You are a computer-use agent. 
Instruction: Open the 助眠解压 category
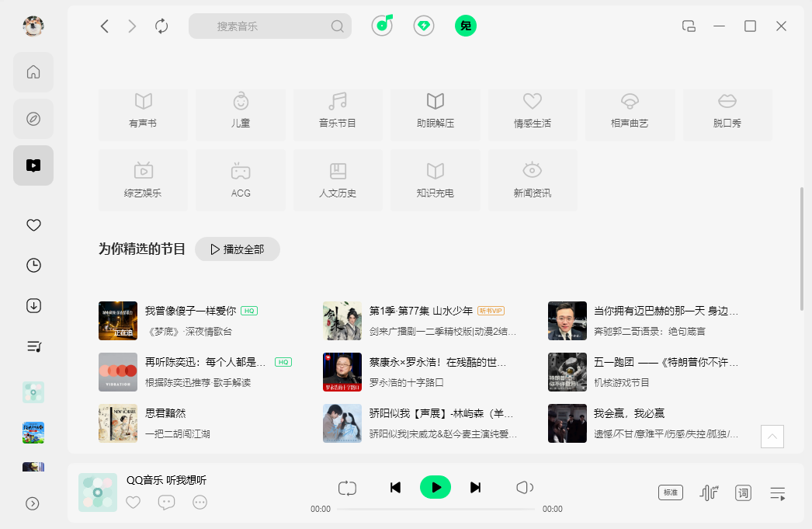435,114
